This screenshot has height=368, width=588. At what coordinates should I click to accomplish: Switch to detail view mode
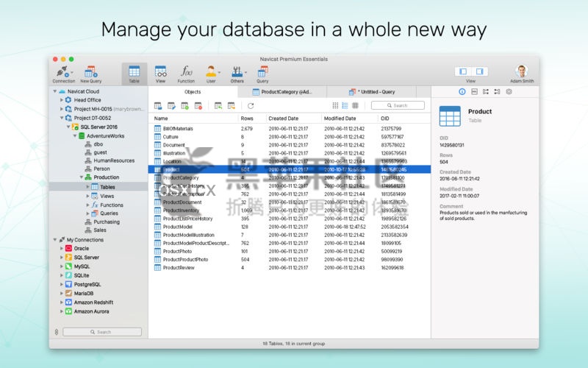point(355,105)
